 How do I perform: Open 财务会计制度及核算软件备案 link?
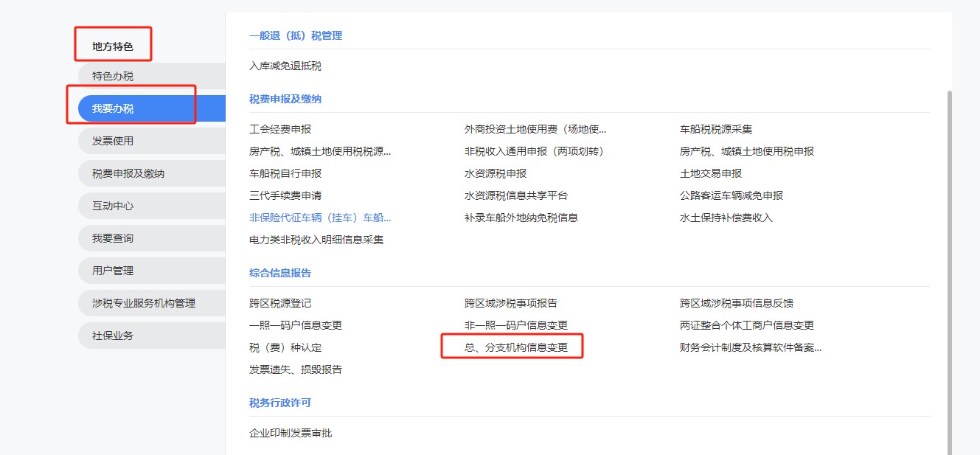pos(751,347)
